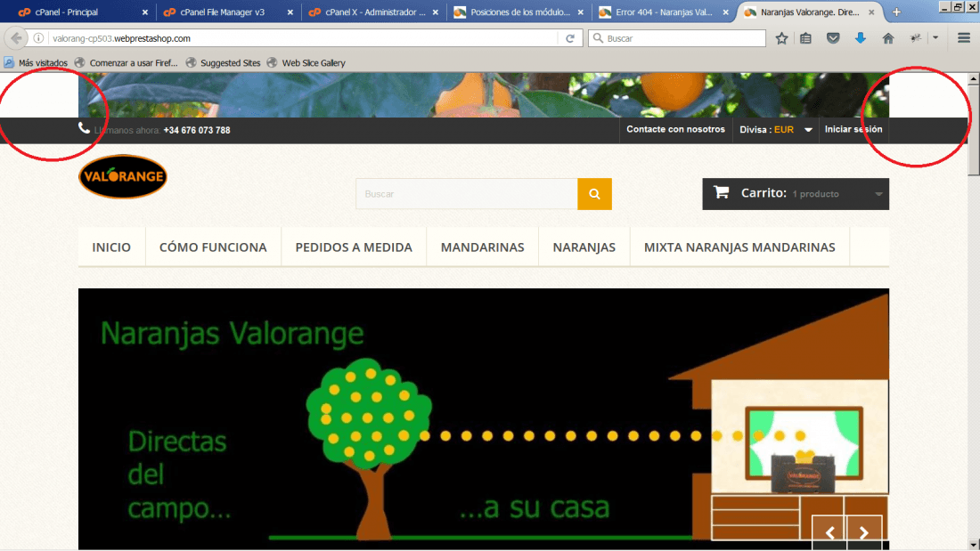Close the cPanel - Principal tab
980x551 pixels.
145,12
